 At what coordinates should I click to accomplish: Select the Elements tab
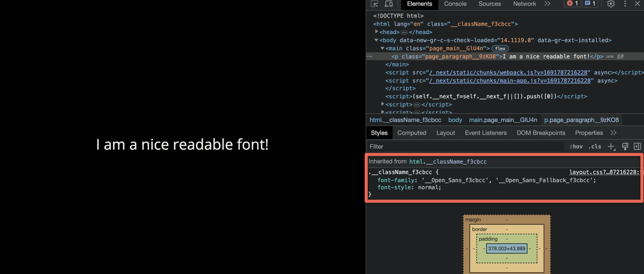click(x=419, y=4)
